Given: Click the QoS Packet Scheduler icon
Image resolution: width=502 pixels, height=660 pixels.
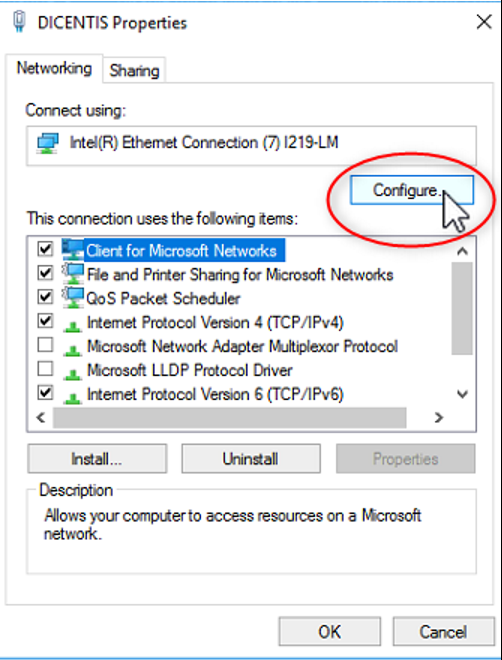Looking at the screenshot, I should 73,298.
